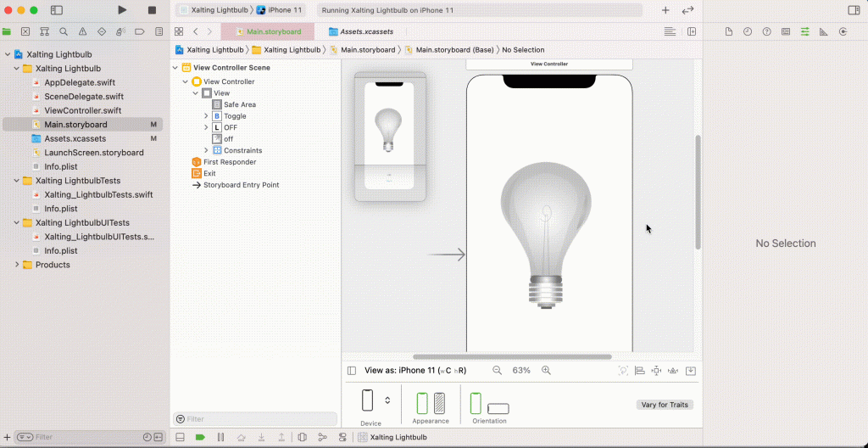Open ViewController.swift in the navigator
The width and height of the screenshot is (868, 448).
[x=82, y=110]
